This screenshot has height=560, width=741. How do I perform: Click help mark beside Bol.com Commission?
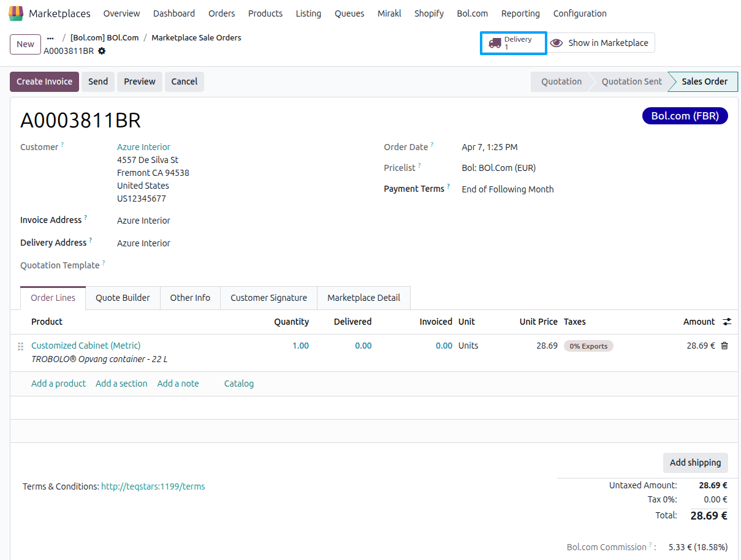pyautogui.click(x=651, y=545)
